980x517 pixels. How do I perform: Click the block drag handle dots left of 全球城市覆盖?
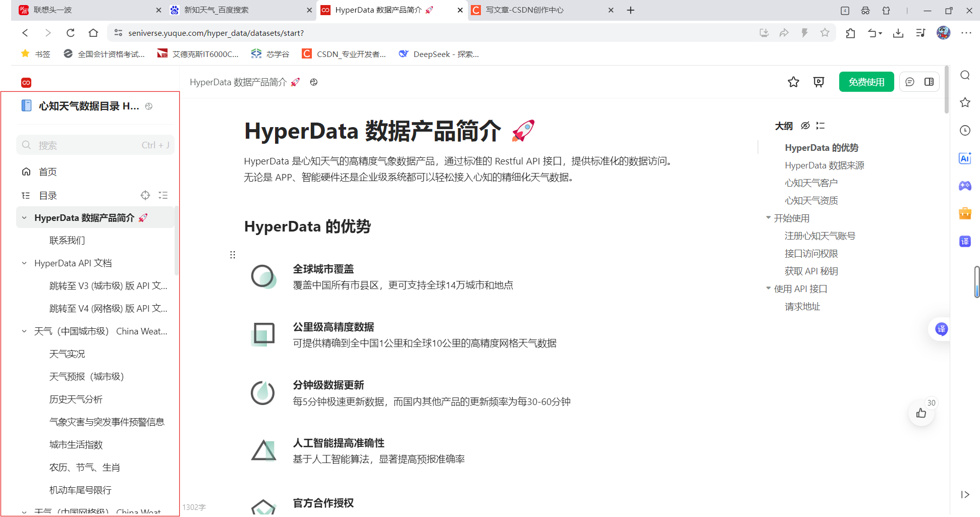point(233,255)
